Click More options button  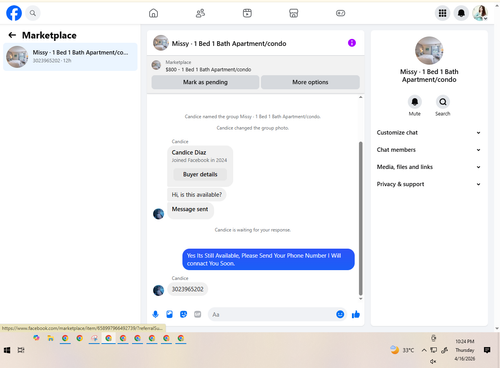coord(310,82)
